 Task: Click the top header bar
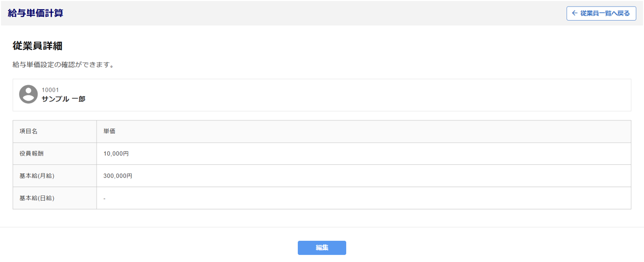pyautogui.click(x=302, y=13)
